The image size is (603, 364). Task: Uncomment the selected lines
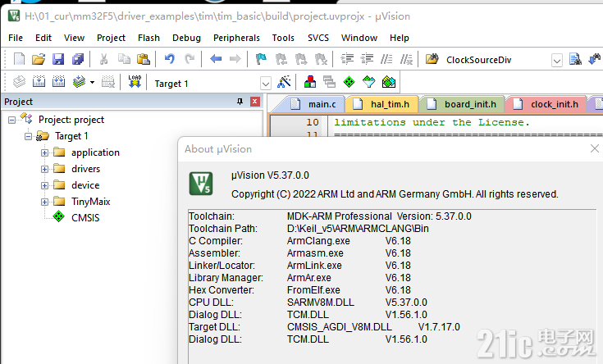pyautogui.click(x=406, y=59)
